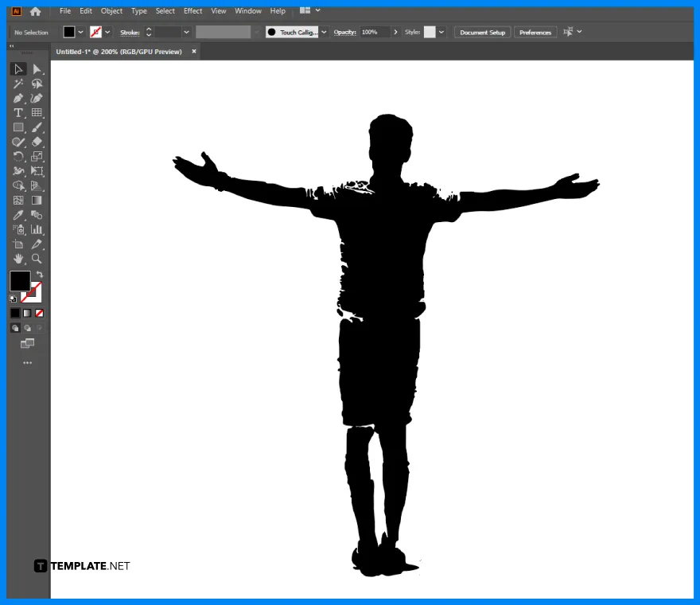
Task: Expand the stroke weight dropdown
Action: coord(185,32)
